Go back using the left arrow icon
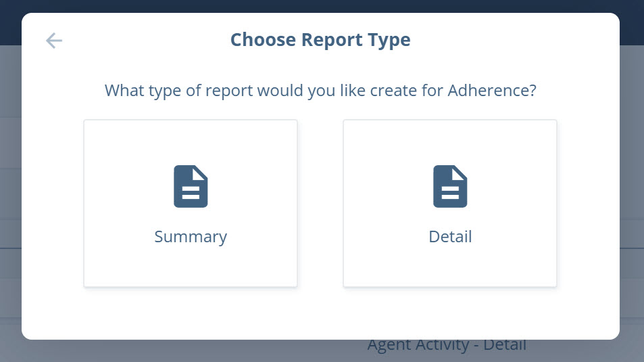644x362 pixels. point(54,41)
